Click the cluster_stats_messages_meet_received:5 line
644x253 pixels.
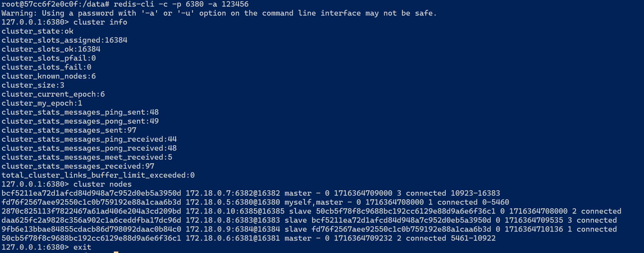coord(87,157)
